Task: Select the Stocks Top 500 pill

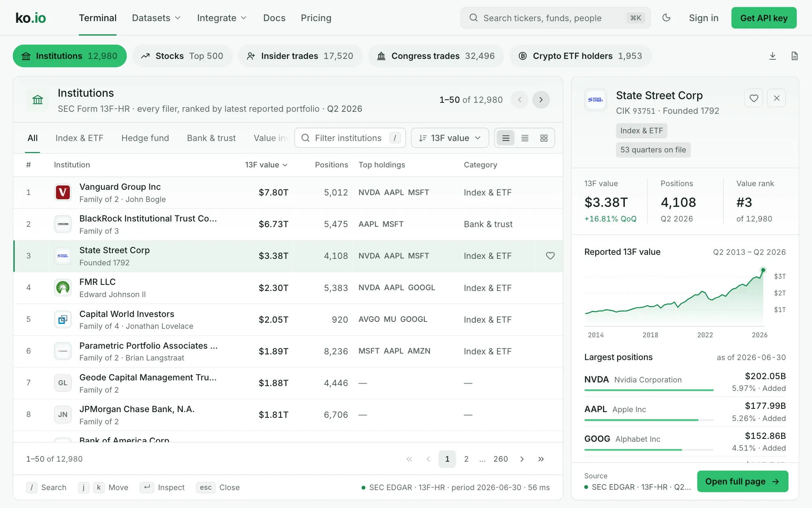Action: [182, 56]
